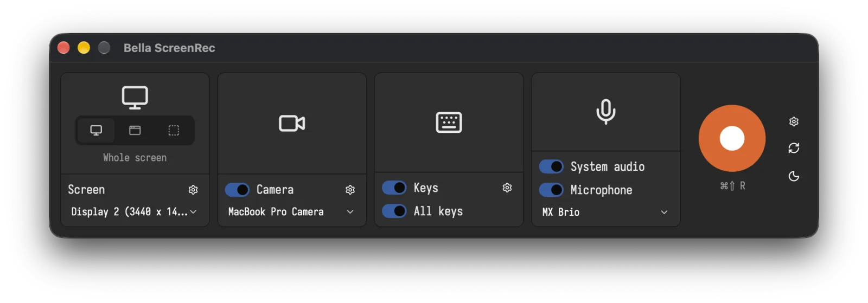Open the MX Brio microphone dropdown
The width and height of the screenshot is (868, 303).
[x=605, y=212]
